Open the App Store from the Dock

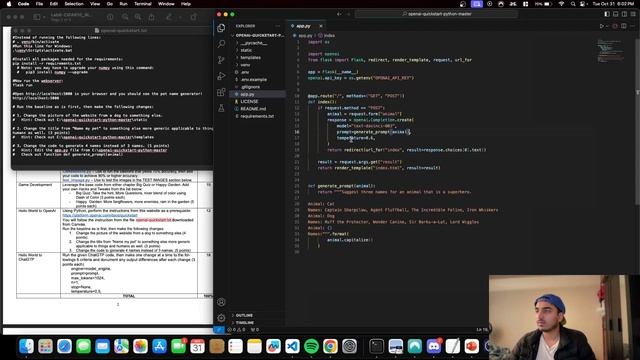pyautogui.click(x=159, y=347)
